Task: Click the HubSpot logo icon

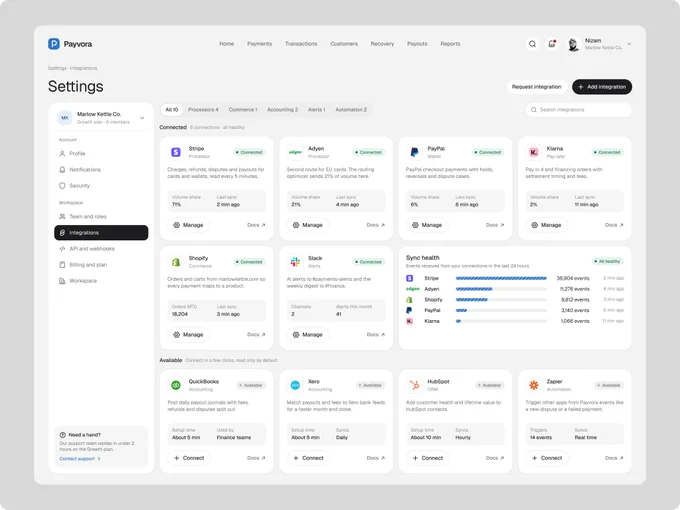Action: click(414, 385)
